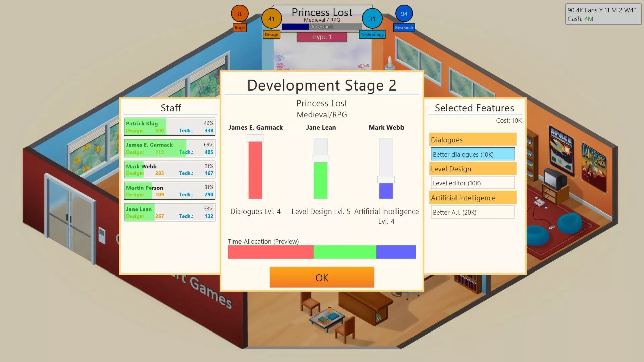Select Mark Webb staff member icon
Image resolution: width=644 pixels, height=362 pixels.
[169, 169]
